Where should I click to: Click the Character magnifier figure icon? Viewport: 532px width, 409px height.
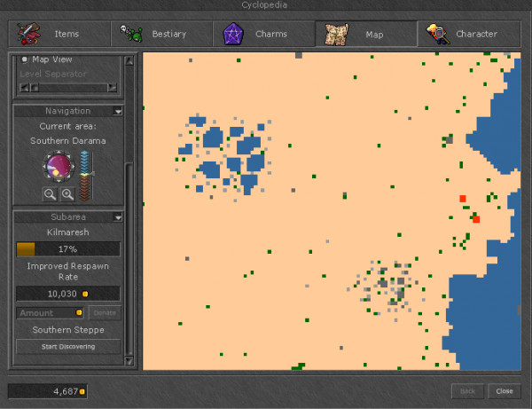point(438,34)
